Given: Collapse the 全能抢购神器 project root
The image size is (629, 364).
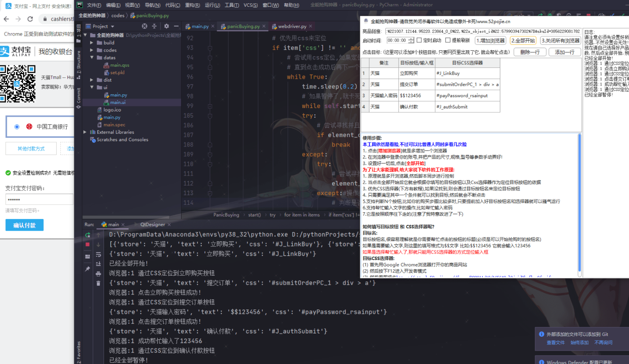Looking at the screenshot, I should [85, 35].
